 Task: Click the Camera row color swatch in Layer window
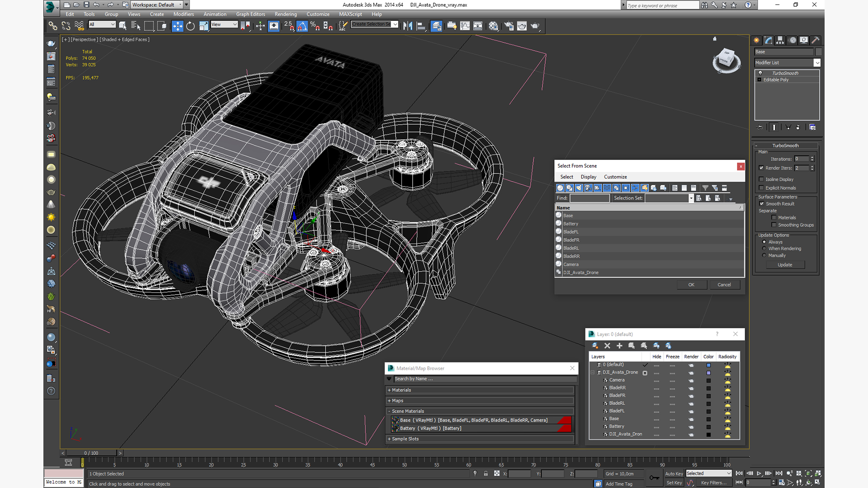point(708,380)
